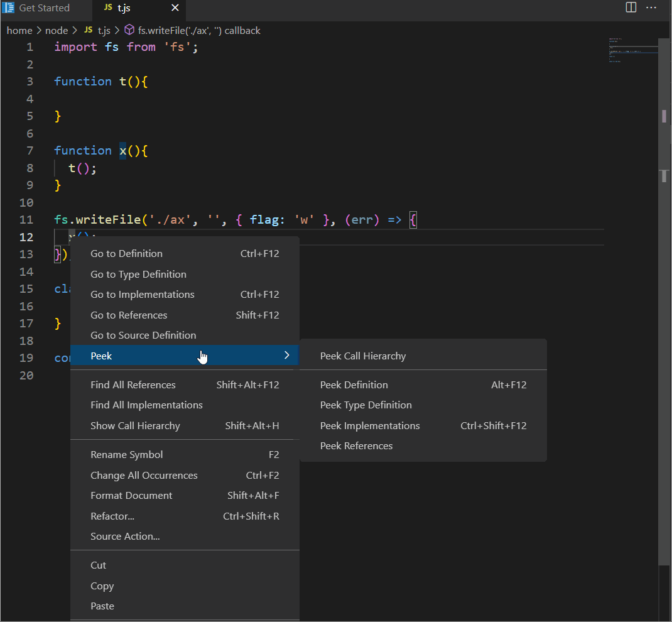Click the home breadcrumb link
This screenshot has height=622, width=672.
click(19, 30)
